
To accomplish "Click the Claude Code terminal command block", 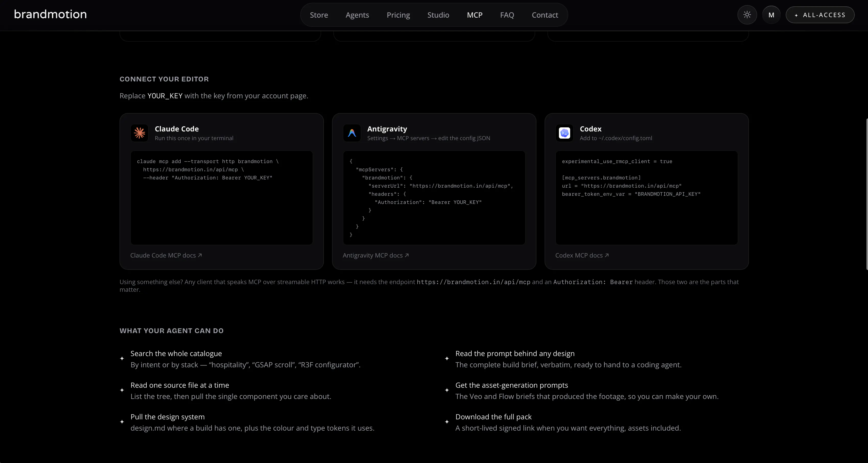I will pos(222,198).
